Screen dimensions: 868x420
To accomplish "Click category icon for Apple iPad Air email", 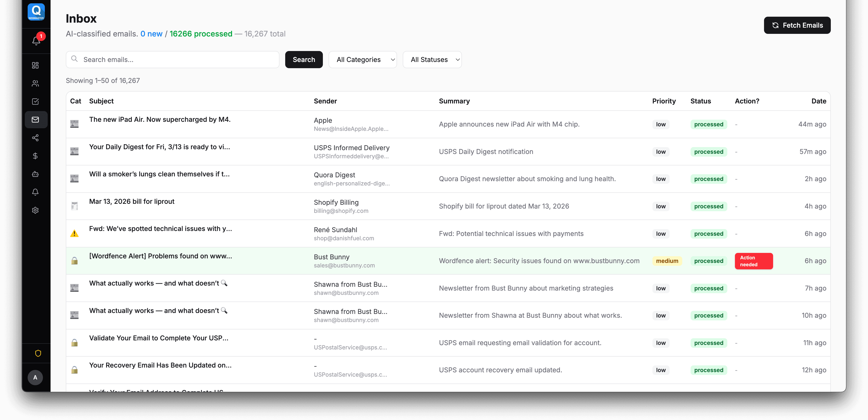I will (x=74, y=124).
